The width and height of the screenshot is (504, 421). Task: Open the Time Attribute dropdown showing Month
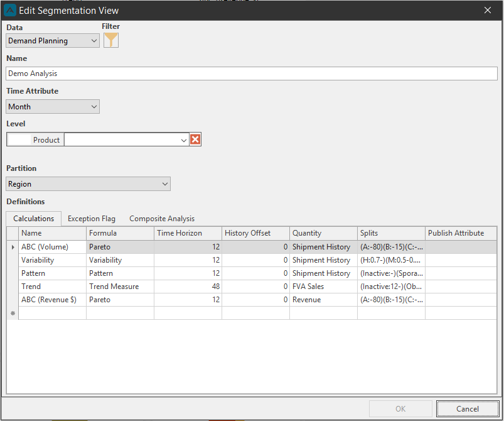coord(53,107)
